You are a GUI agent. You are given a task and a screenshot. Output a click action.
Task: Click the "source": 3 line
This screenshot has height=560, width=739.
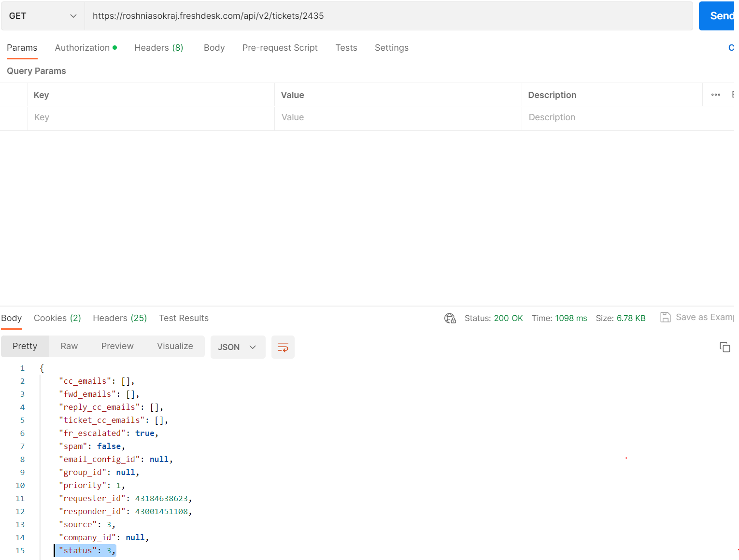click(x=87, y=525)
